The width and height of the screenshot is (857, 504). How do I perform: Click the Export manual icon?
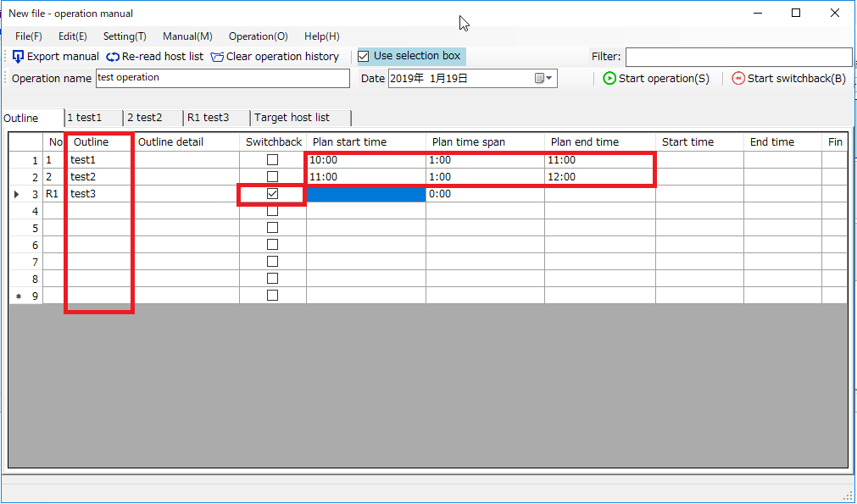tap(18, 57)
